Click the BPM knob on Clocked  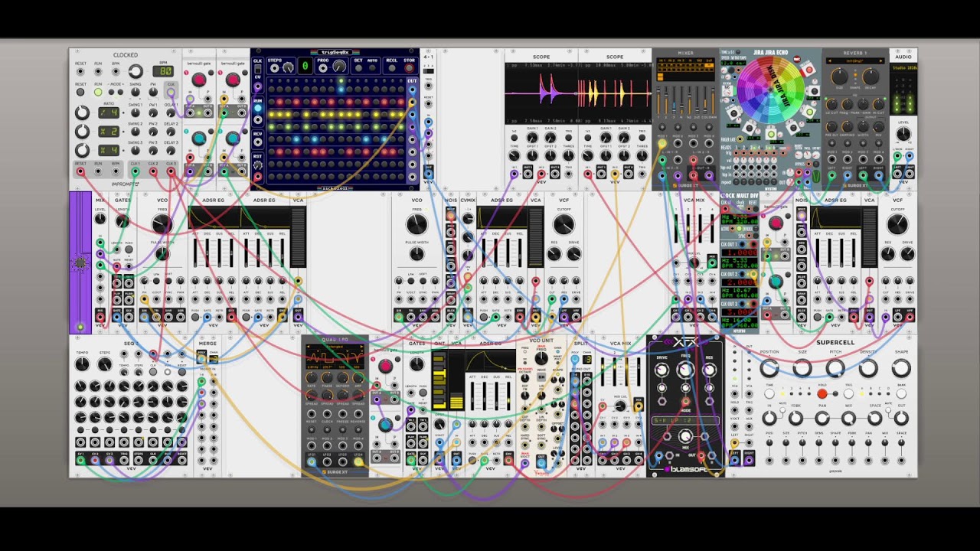click(x=136, y=71)
